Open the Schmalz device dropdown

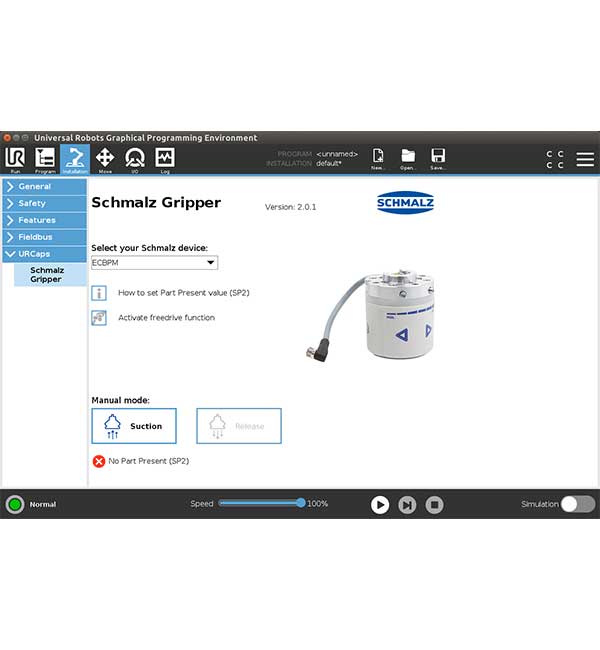(154, 262)
